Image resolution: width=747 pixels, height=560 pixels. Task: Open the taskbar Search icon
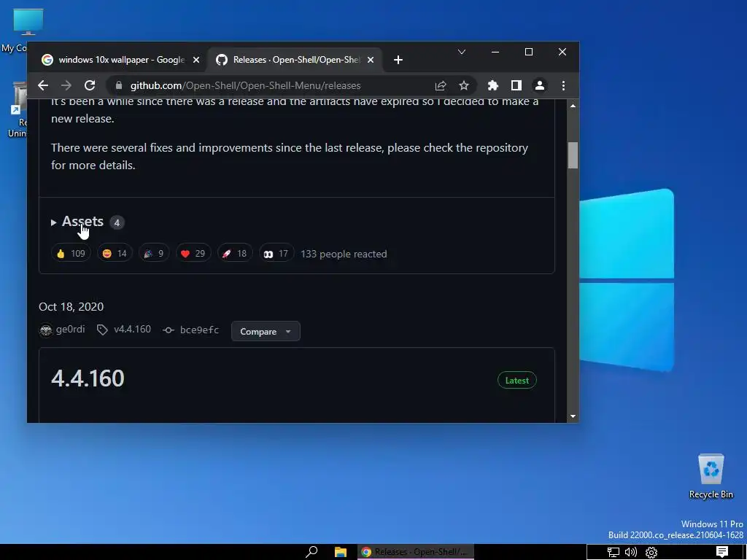[x=311, y=552]
